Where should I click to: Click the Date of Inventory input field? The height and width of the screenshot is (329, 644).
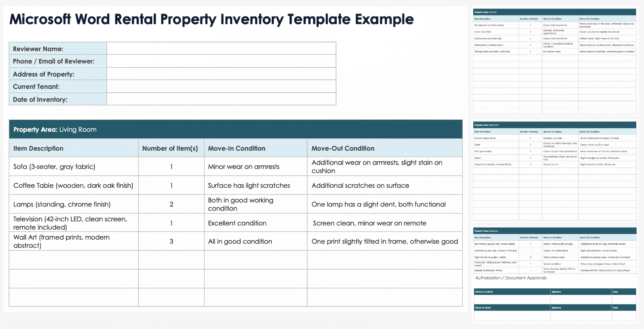tap(221, 99)
